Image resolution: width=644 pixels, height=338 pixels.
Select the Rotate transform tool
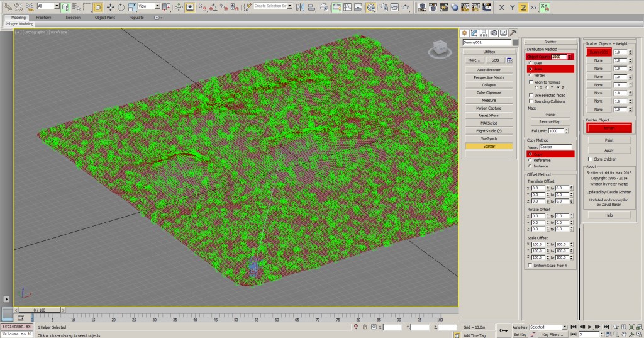(x=121, y=7)
